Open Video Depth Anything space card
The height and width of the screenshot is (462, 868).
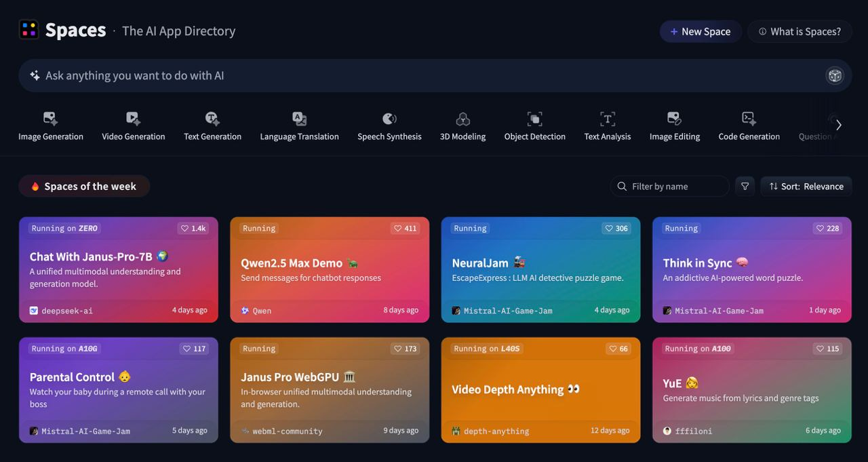tap(540, 390)
